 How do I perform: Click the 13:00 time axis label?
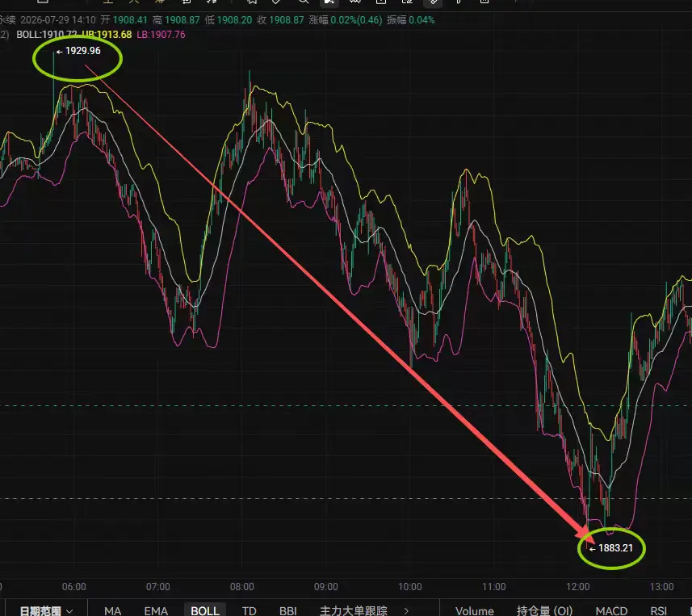click(x=661, y=587)
